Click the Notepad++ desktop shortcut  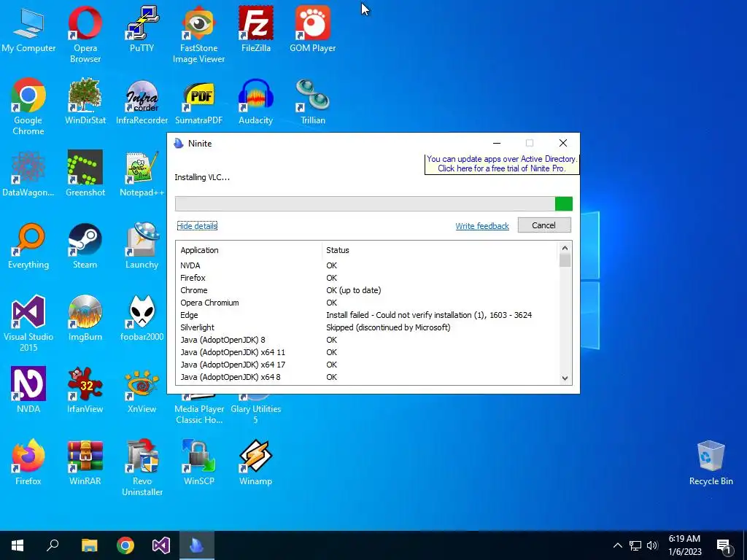pyautogui.click(x=142, y=174)
